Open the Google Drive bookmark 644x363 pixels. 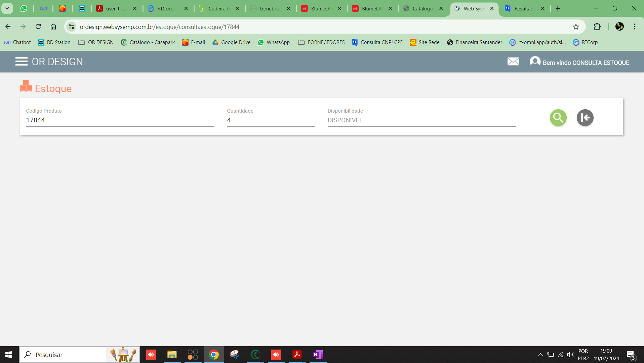click(x=231, y=42)
